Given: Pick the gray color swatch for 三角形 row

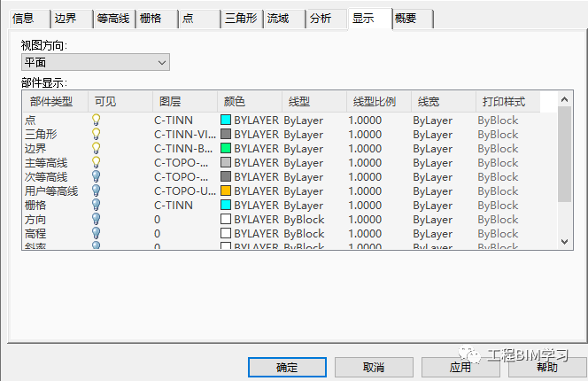Looking at the screenshot, I should (x=226, y=134).
